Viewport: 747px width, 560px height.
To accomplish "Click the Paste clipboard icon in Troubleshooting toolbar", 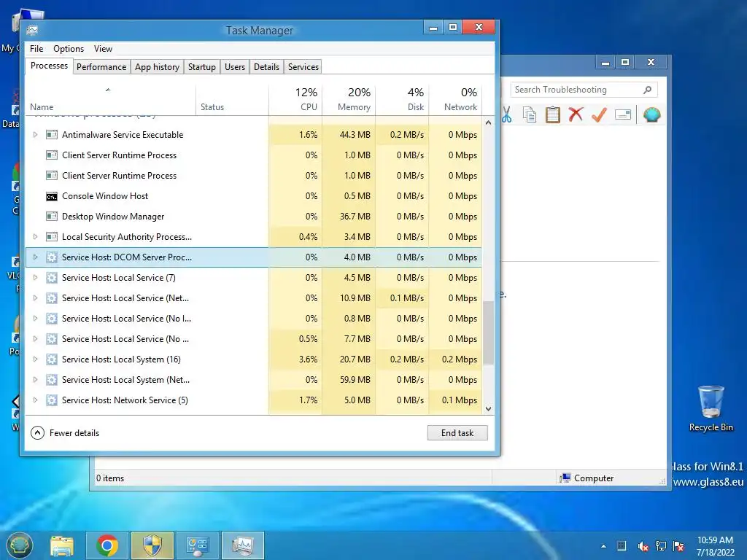I will (553, 114).
